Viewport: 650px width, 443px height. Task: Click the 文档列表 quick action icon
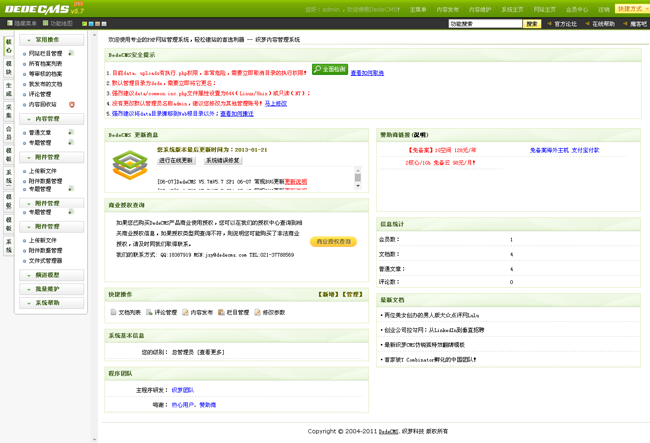(114, 313)
